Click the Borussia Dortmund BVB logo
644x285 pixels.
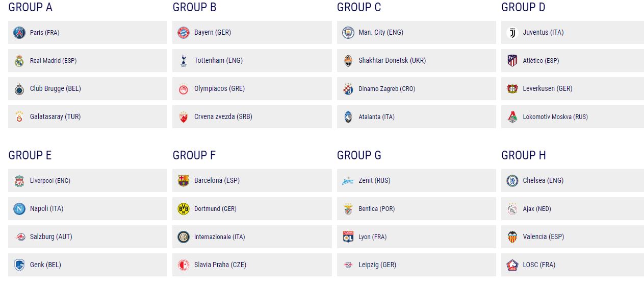[x=183, y=209]
